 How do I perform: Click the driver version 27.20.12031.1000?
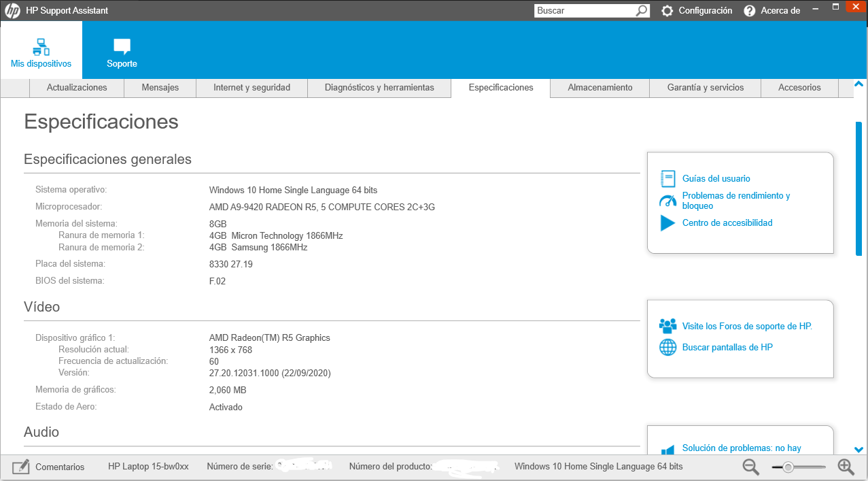coord(270,374)
